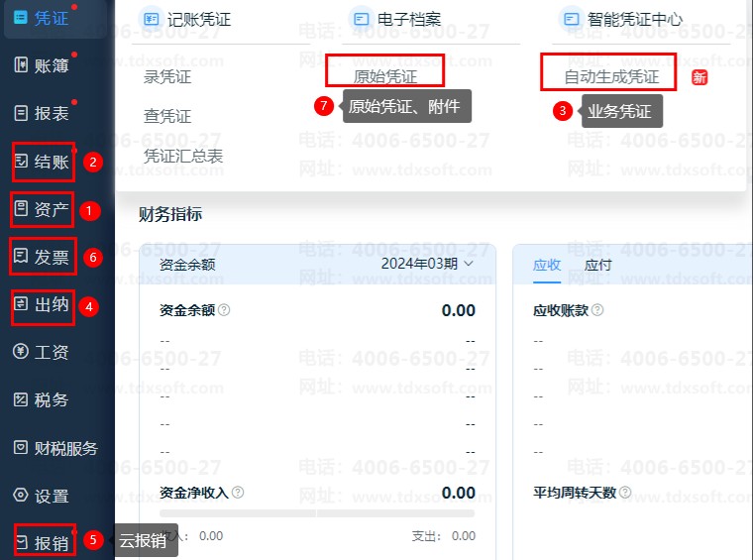
Task: Click the 资金净收入 value 0.00
Action: pos(458,493)
